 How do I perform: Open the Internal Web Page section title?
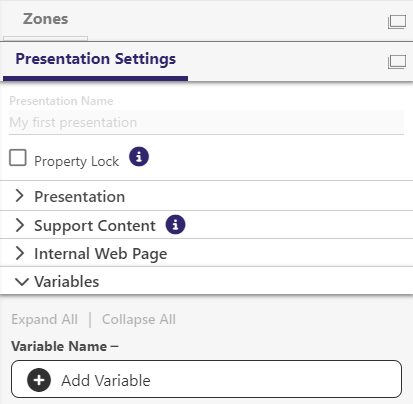point(101,254)
